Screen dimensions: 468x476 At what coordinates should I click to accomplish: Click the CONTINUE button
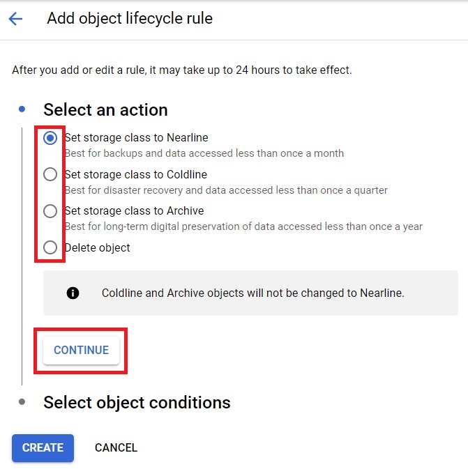[x=81, y=351]
